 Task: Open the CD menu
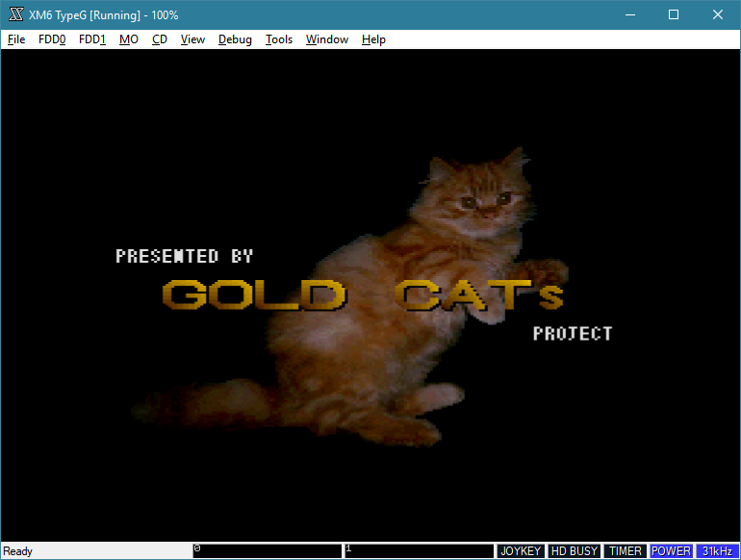tap(160, 39)
